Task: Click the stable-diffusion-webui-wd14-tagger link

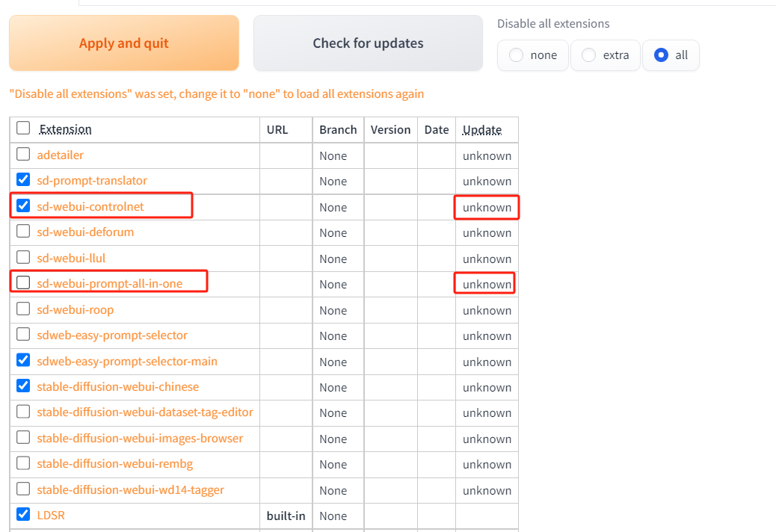Action: tap(130, 490)
